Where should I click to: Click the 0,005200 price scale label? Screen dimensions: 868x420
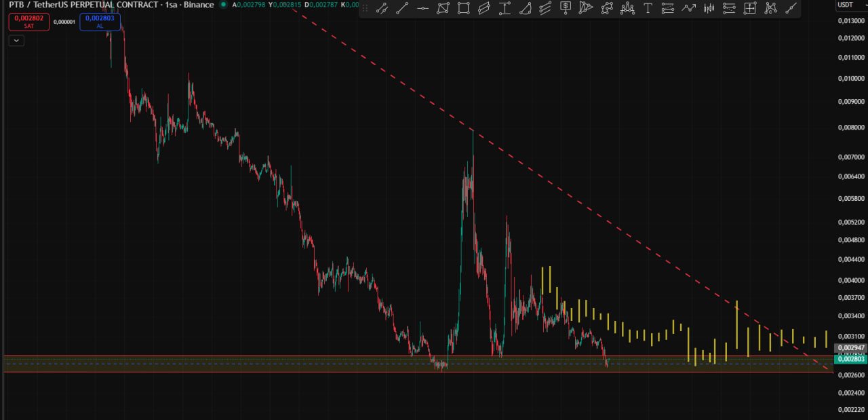click(851, 222)
